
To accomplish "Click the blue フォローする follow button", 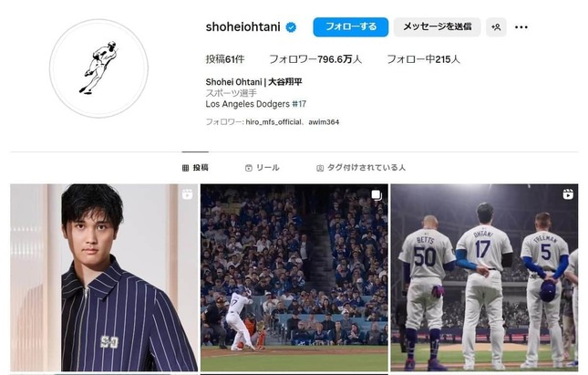I will [351, 27].
